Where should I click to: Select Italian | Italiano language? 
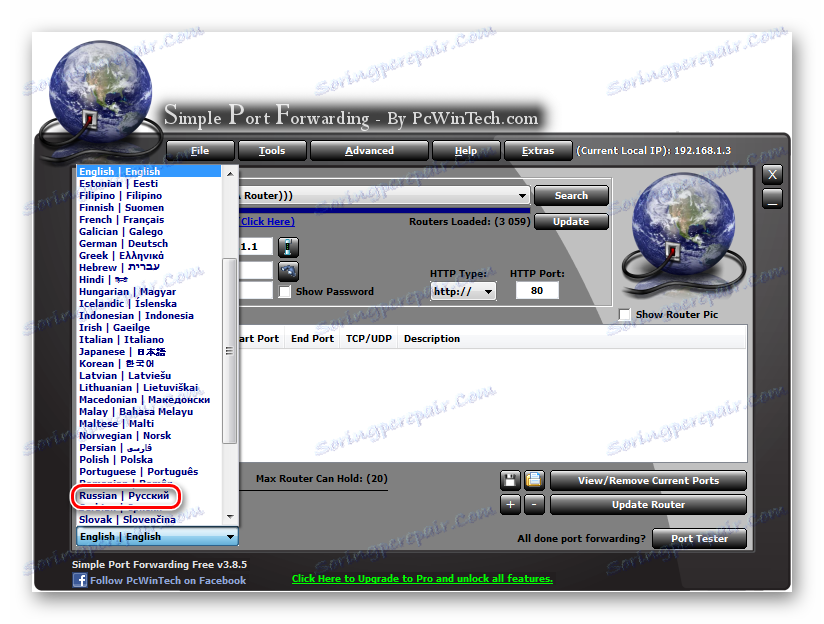(149, 340)
